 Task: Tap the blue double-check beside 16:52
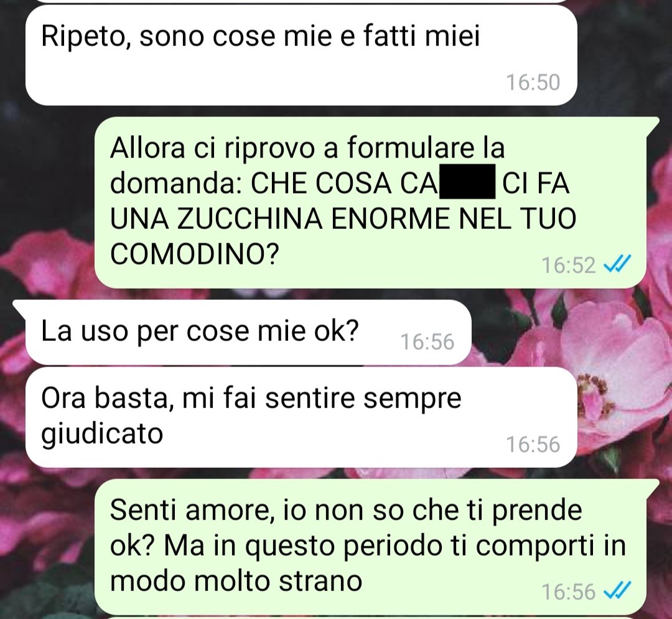point(617,264)
